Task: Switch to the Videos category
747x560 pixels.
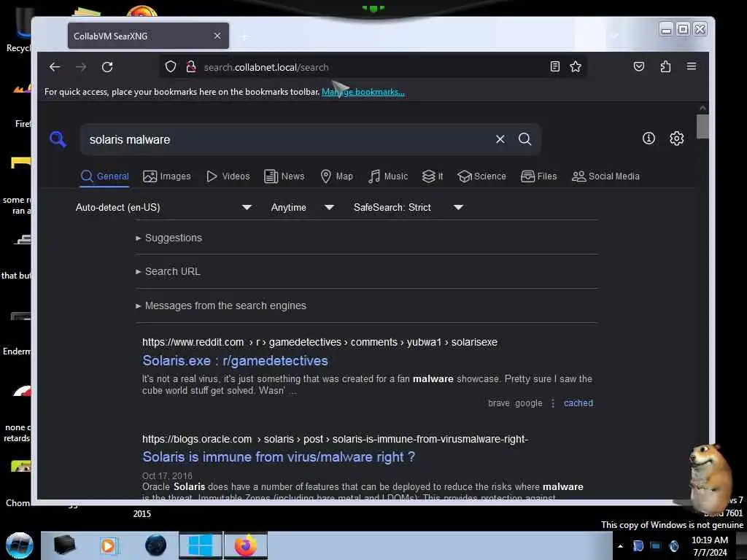Action: pyautogui.click(x=228, y=176)
